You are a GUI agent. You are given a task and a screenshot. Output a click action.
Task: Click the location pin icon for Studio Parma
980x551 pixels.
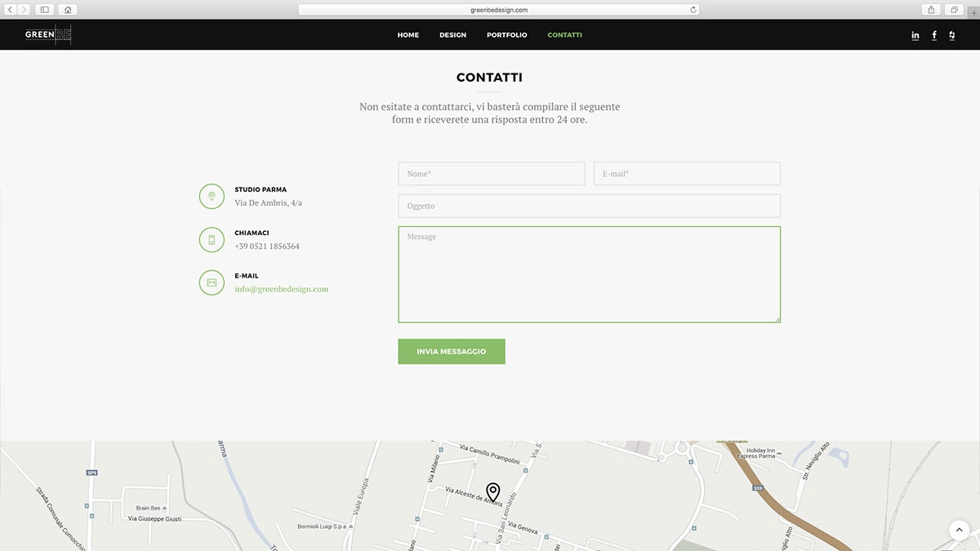[x=212, y=196]
